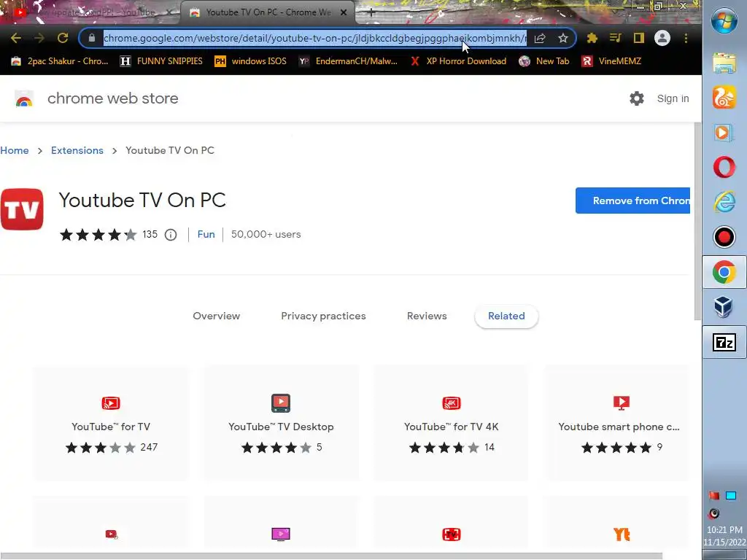Image resolution: width=747 pixels, height=560 pixels.
Task: Open 7-Zip from the taskbar
Action: [724, 343]
